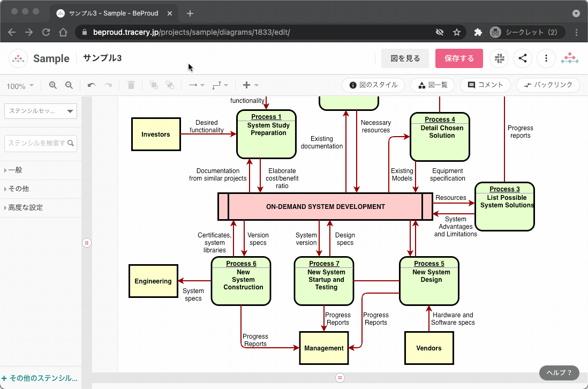
Task: Expand the 一般 stencil category
Action: tap(15, 170)
